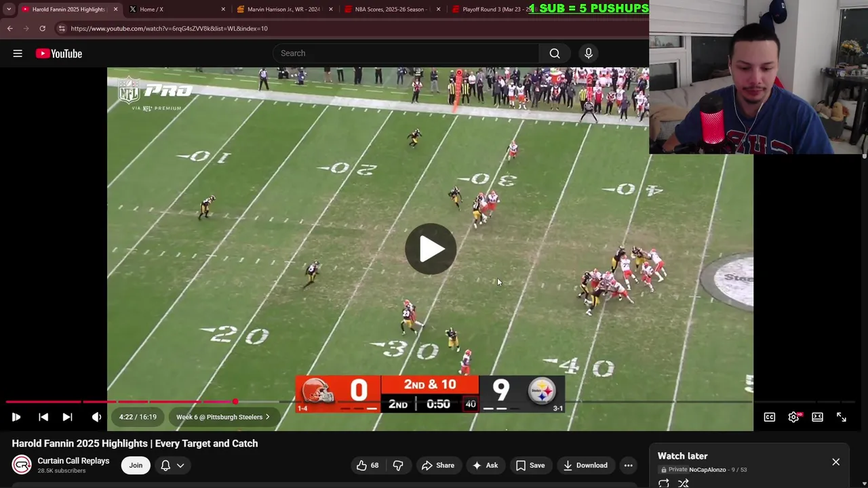Click the video title text
Screen dimensions: 868x488
tap(135, 443)
